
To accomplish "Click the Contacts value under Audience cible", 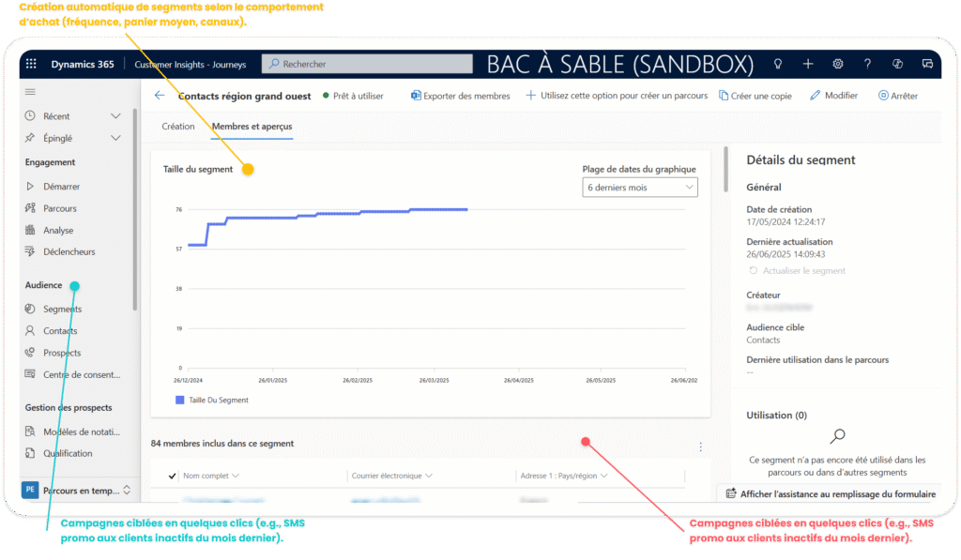I will click(x=763, y=341).
